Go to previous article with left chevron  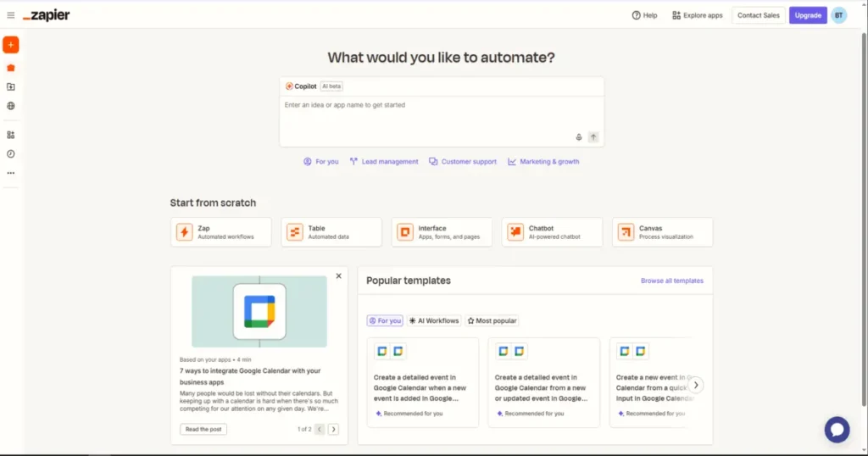(x=320, y=430)
